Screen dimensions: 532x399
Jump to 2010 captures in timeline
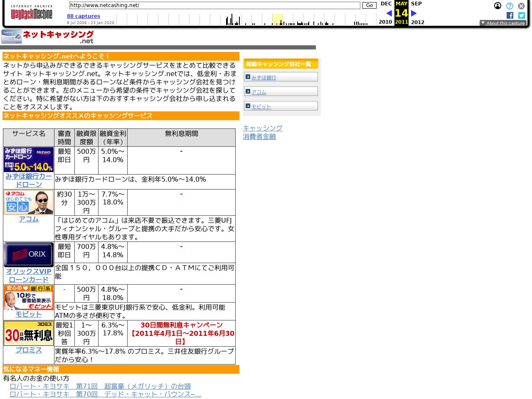pyautogui.click(x=385, y=22)
